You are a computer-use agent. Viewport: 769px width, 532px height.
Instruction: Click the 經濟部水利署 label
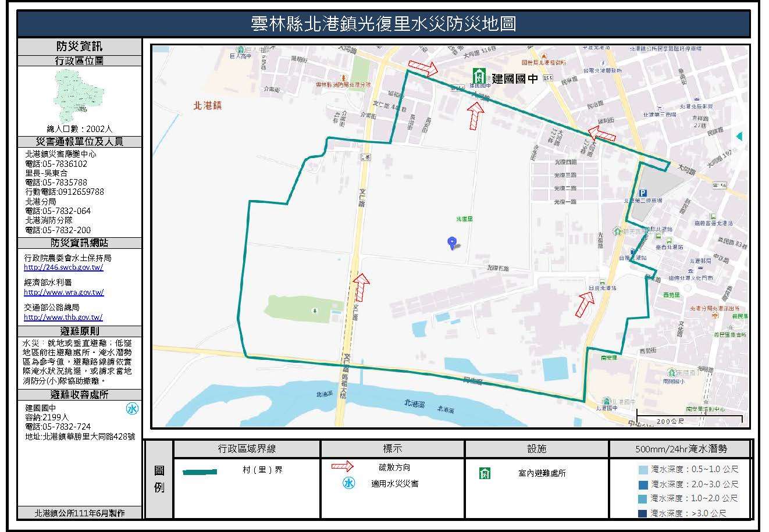pyautogui.click(x=48, y=283)
